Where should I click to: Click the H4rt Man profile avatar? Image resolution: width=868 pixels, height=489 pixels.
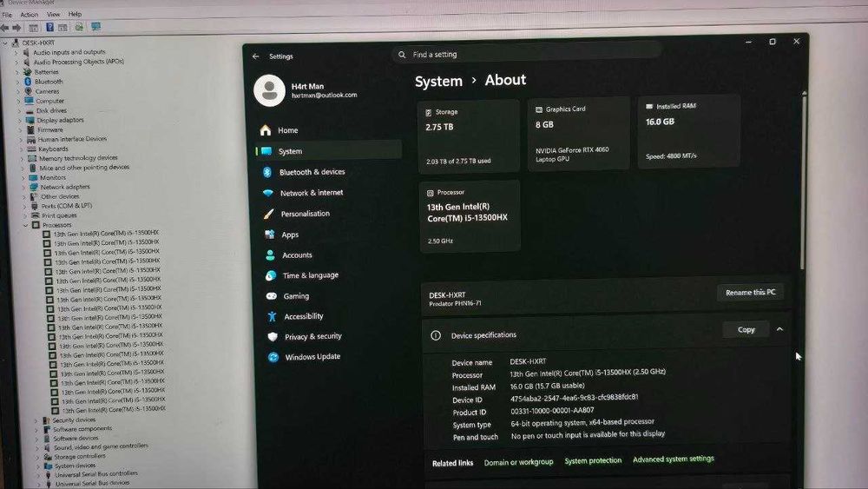click(x=270, y=90)
